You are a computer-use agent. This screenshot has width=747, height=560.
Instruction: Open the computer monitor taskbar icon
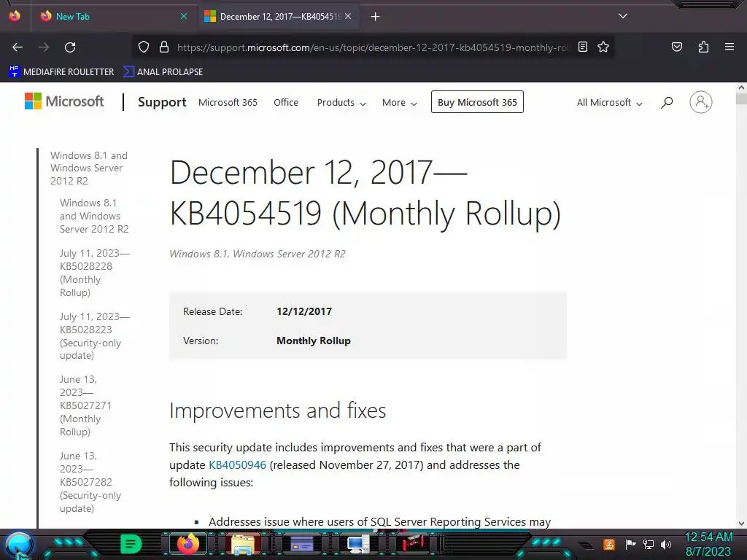[x=357, y=544]
